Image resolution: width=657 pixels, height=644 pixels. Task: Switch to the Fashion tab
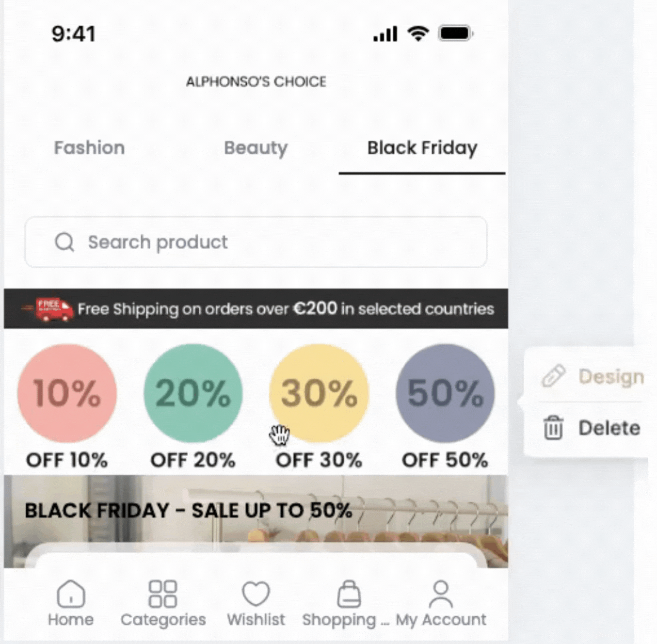[89, 148]
